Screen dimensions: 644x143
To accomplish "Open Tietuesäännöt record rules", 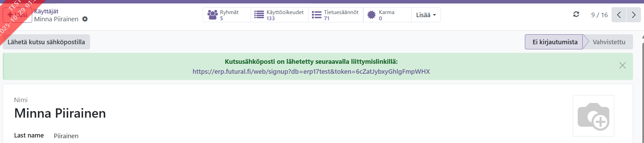I will 336,15.
